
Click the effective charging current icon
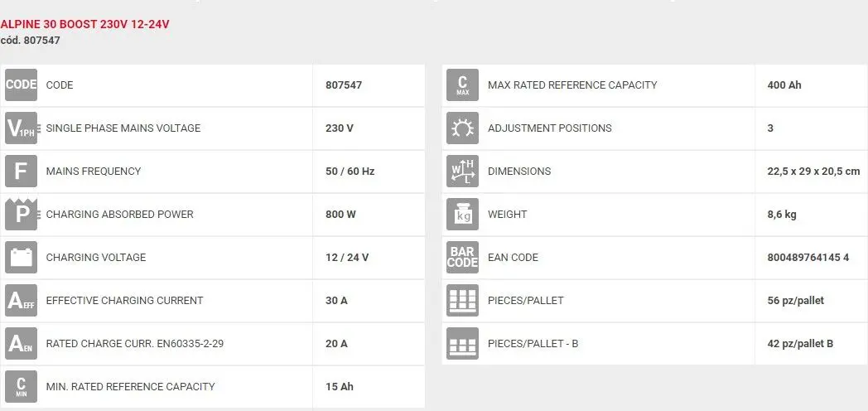22,301
